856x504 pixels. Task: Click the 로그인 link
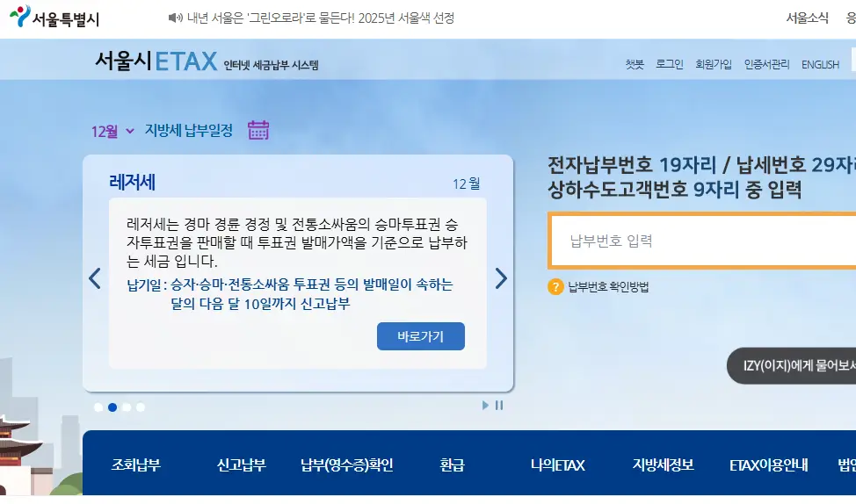click(670, 64)
